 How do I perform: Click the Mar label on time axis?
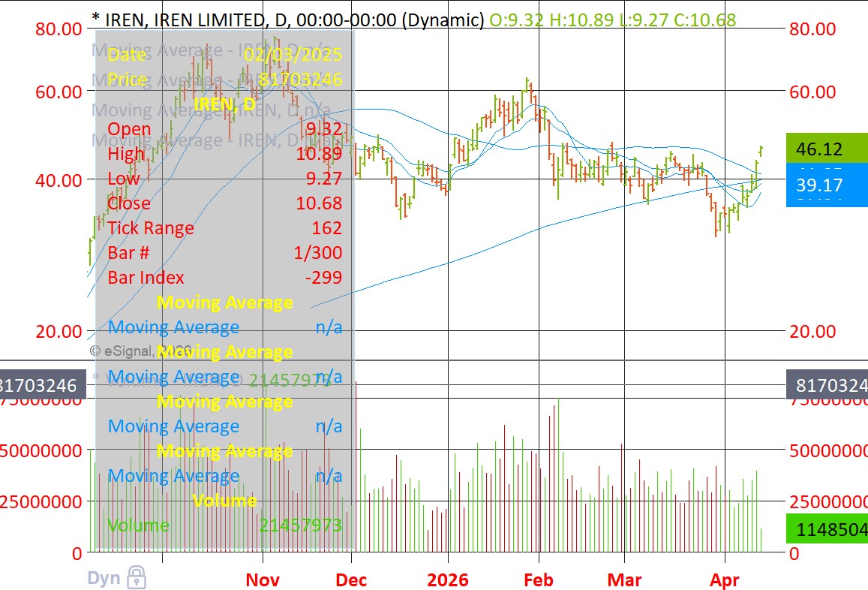(x=624, y=580)
